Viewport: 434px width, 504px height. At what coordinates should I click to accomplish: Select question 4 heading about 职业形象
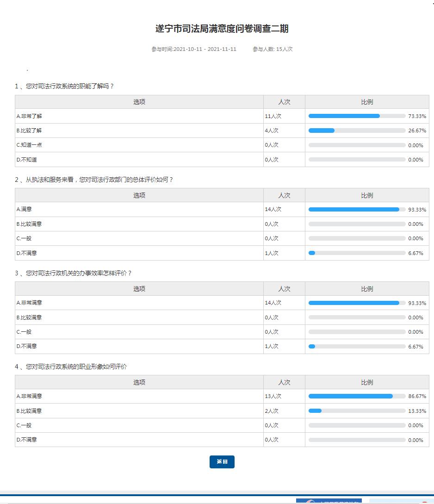tap(71, 367)
